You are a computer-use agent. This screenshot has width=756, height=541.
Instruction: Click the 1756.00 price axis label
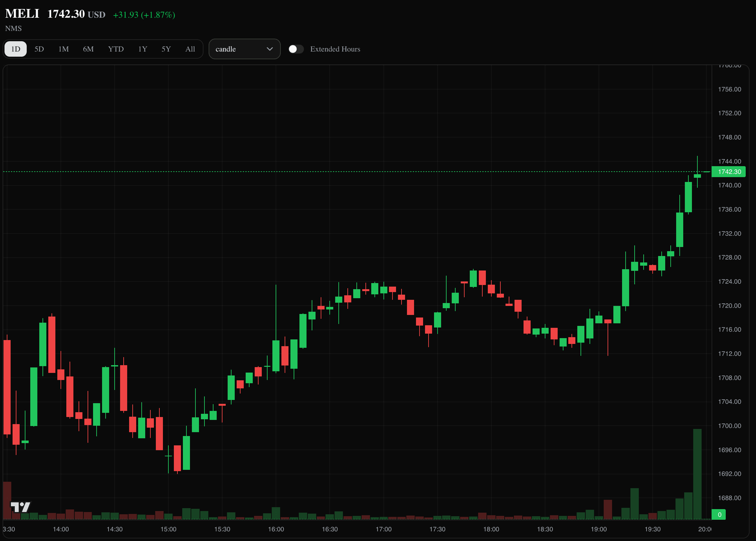(730, 89)
